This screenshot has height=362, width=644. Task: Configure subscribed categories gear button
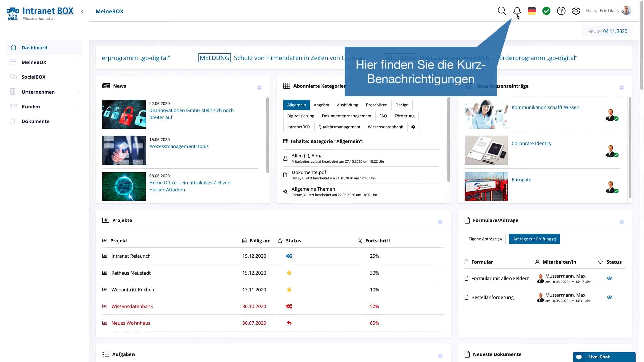click(413, 127)
